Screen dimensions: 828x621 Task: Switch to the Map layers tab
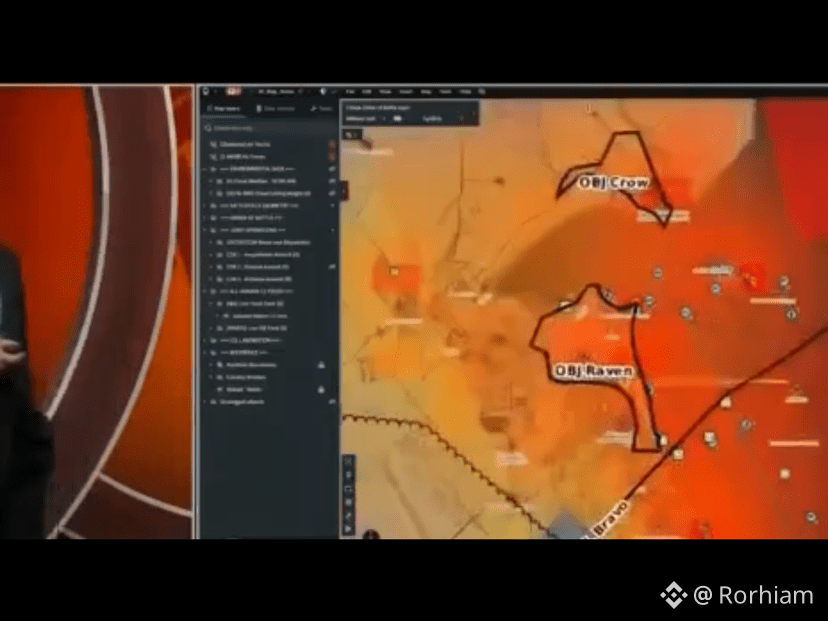(x=224, y=108)
